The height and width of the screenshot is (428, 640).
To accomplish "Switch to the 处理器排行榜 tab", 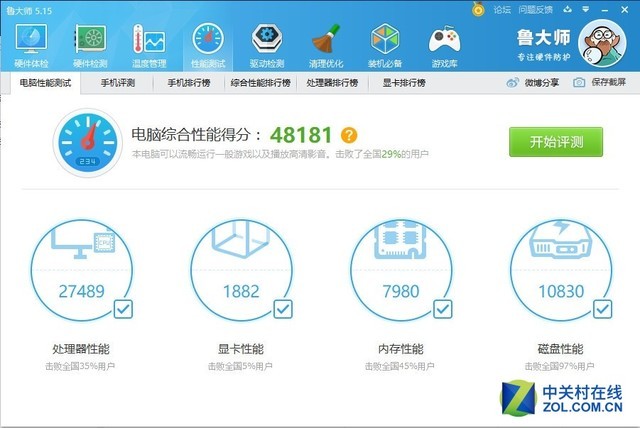I will (332, 83).
